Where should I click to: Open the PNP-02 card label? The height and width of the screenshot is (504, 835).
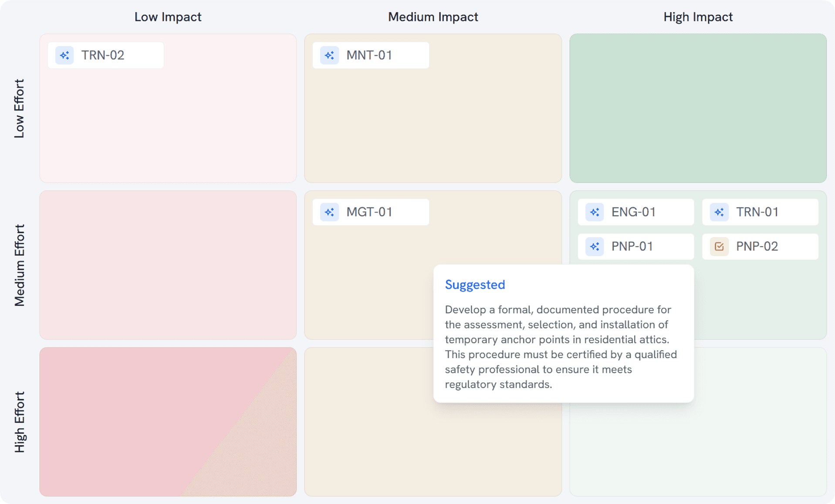[x=757, y=247]
